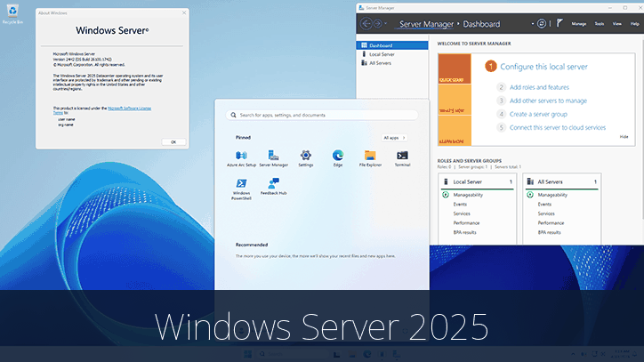This screenshot has width=644, height=362.
Task: Click Services in All Servers tile
Action: point(546,213)
